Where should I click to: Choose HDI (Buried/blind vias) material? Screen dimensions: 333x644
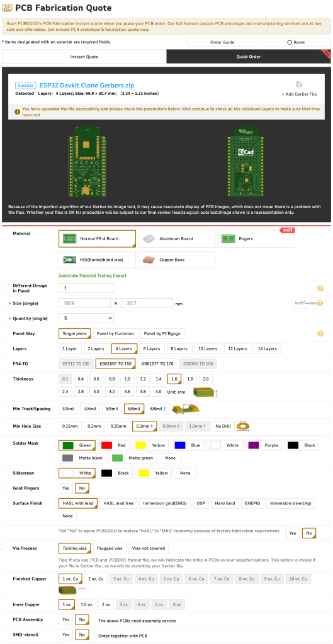(x=97, y=260)
